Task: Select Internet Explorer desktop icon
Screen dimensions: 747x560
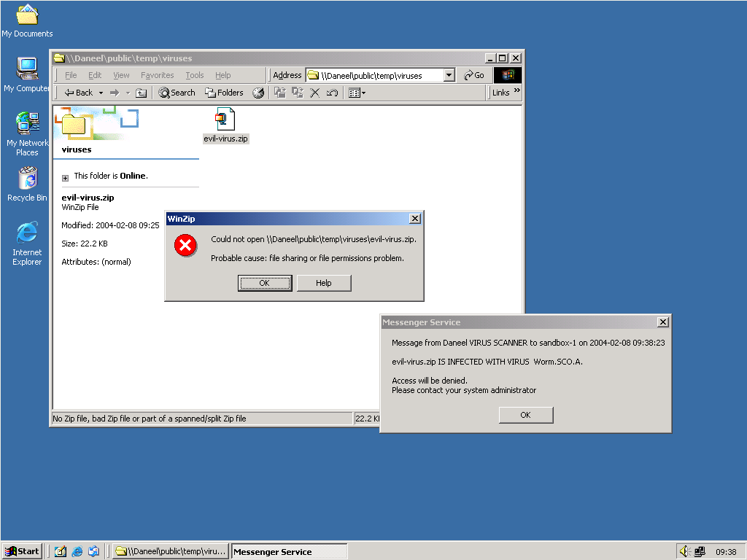Action: (27, 243)
